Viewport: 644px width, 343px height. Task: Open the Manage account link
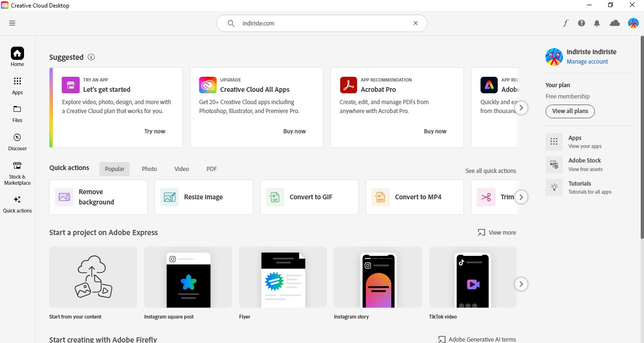[x=587, y=62]
